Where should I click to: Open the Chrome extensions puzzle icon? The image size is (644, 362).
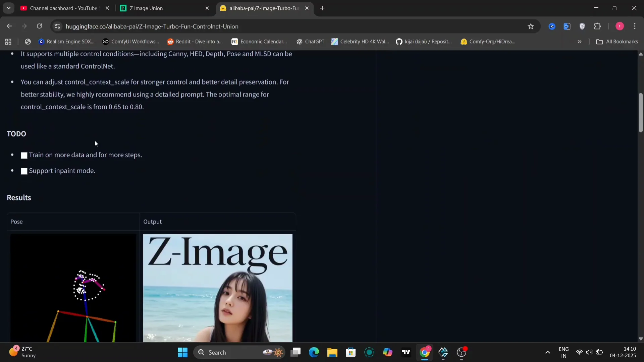598,26
